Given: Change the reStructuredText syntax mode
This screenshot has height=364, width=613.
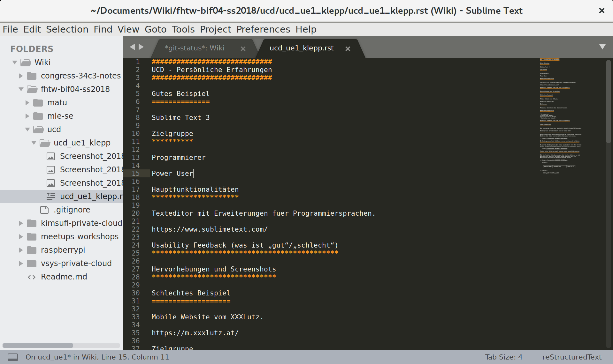Looking at the screenshot, I should coord(571,357).
